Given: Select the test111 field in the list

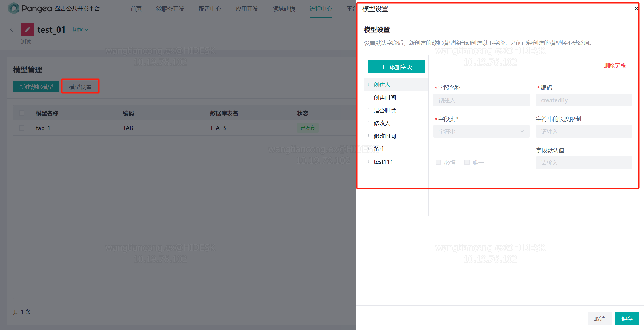Looking at the screenshot, I should coord(396,162).
